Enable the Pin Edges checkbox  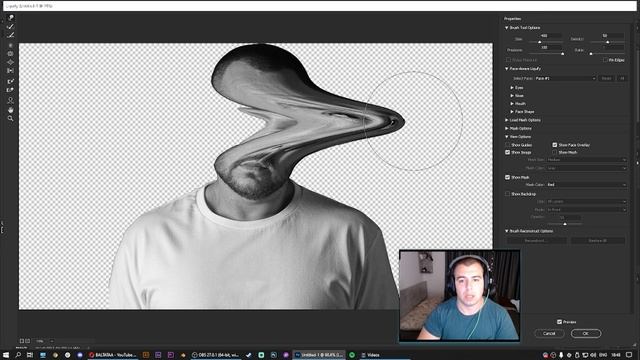pos(605,60)
